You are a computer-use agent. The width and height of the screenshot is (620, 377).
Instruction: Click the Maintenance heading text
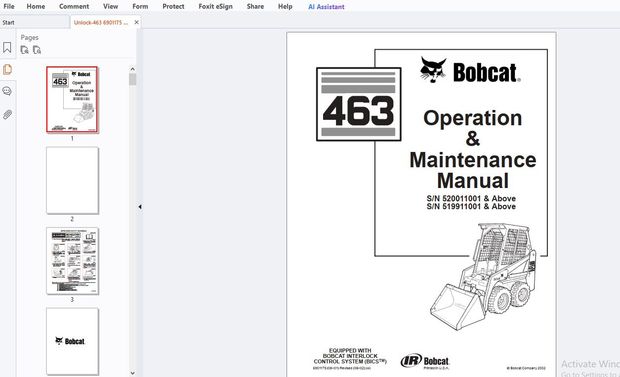[473, 160]
